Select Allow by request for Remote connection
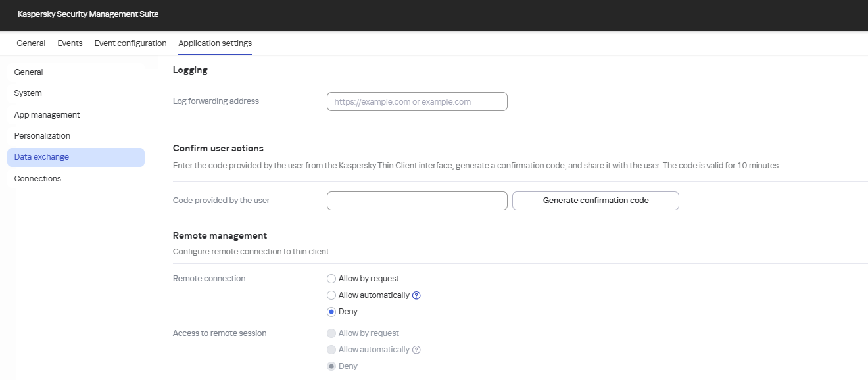Screen dimensions: 868x380 pos(331,278)
